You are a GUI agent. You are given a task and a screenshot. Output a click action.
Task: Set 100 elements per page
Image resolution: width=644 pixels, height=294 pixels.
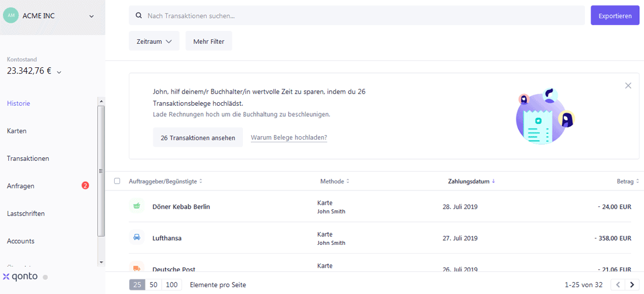pyautogui.click(x=172, y=285)
